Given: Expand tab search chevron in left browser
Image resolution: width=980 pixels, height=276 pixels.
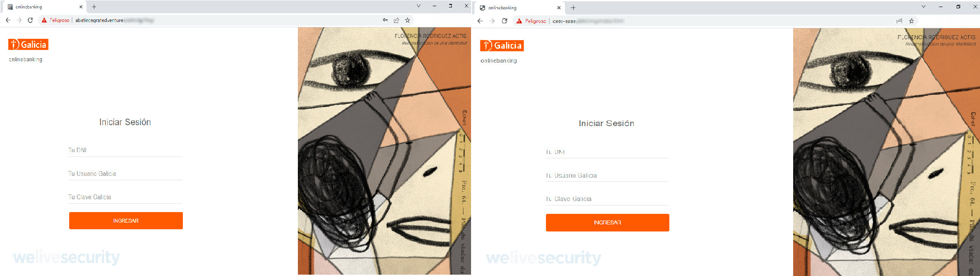Looking at the screenshot, I should coord(418,6).
